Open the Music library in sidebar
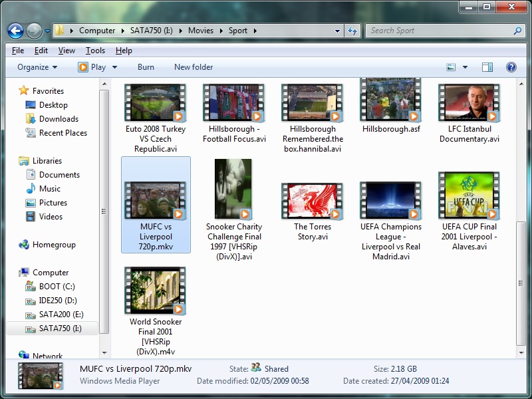The width and height of the screenshot is (532, 399). (x=49, y=189)
